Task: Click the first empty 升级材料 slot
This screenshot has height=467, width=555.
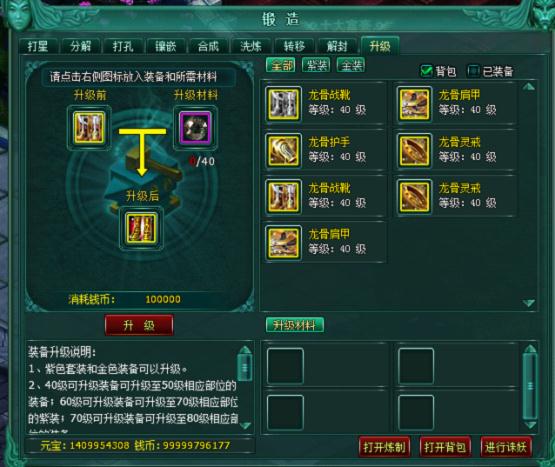Action: pyautogui.click(x=285, y=366)
